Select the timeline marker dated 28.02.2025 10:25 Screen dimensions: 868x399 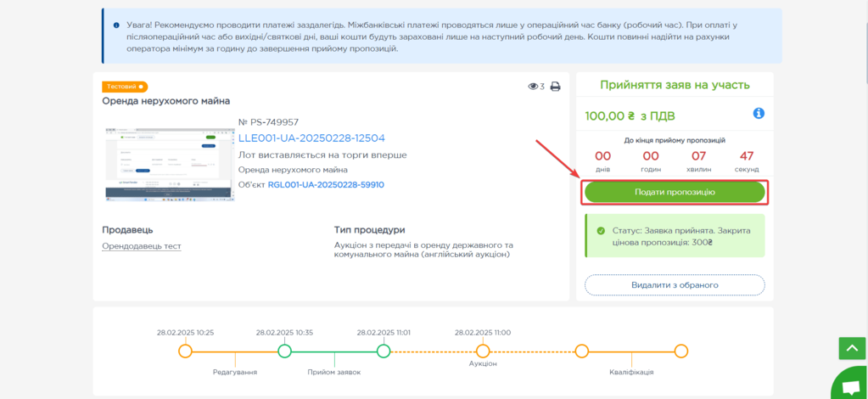[x=185, y=351]
